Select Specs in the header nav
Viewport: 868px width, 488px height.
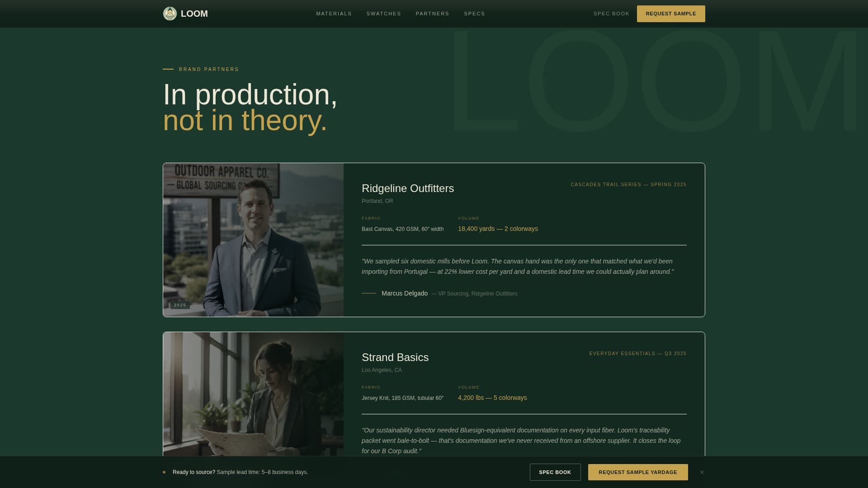pyautogui.click(x=474, y=14)
